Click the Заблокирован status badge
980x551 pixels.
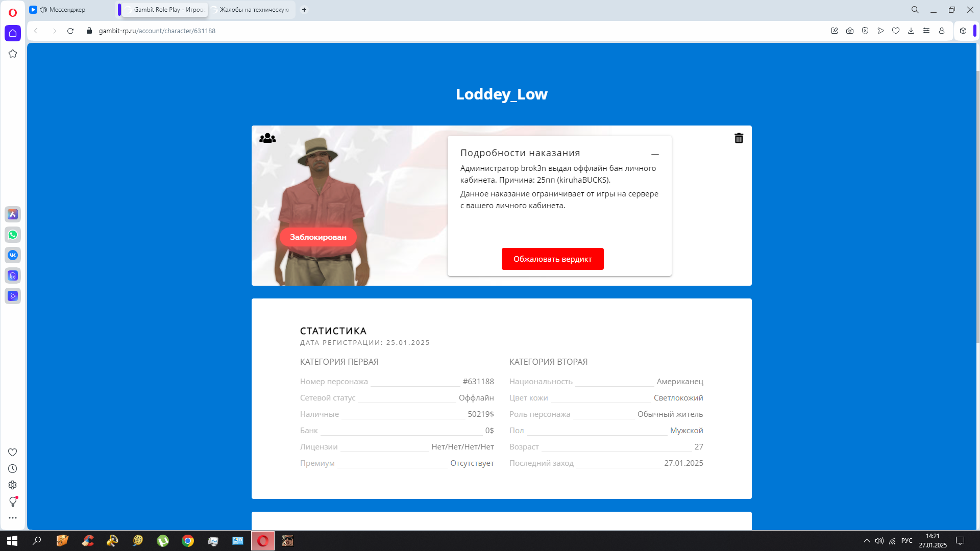[318, 237]
